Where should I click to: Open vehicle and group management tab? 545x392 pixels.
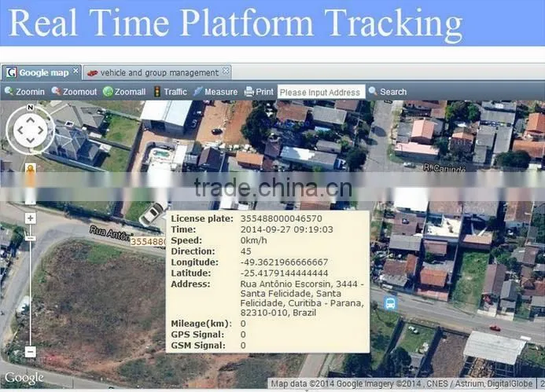[x=157, y=72]
